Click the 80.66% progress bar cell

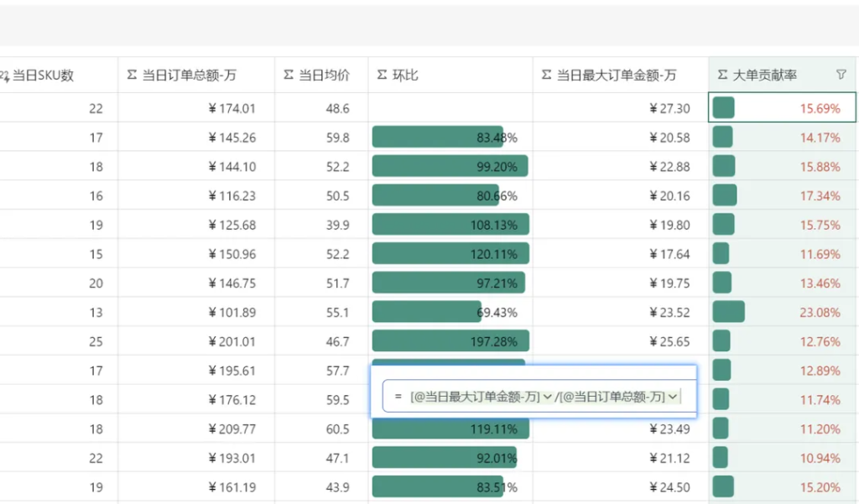[x=450, y=195]
